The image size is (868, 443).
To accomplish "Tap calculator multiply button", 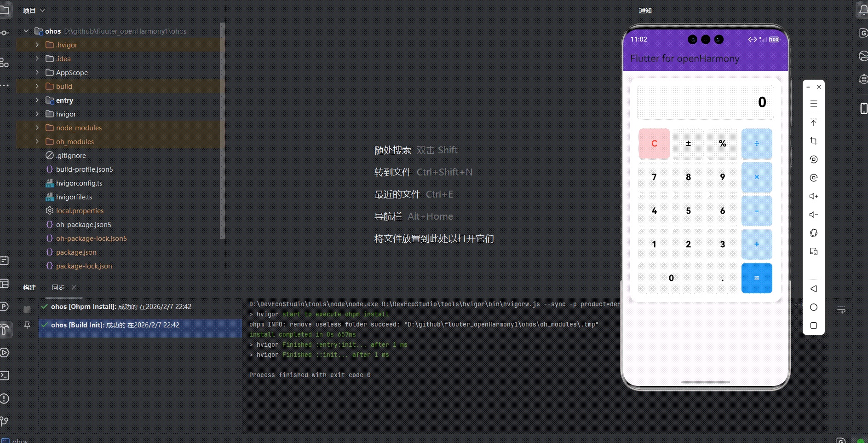I will [x=757, y=177].
